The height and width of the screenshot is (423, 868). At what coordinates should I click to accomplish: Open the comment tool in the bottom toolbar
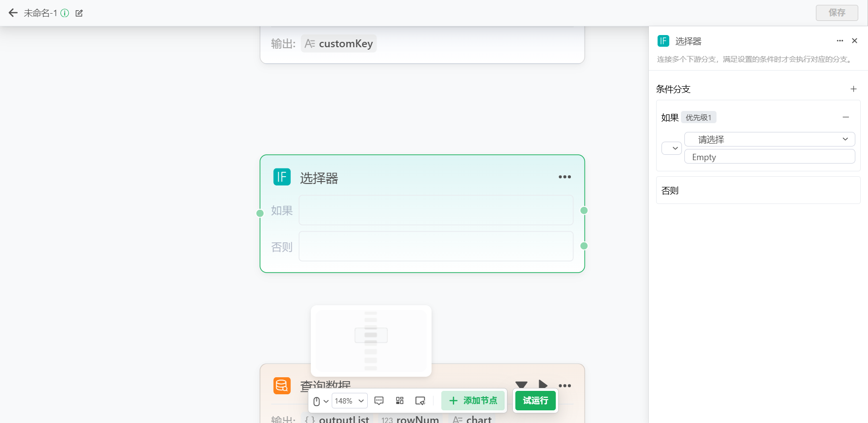[379, 401]
